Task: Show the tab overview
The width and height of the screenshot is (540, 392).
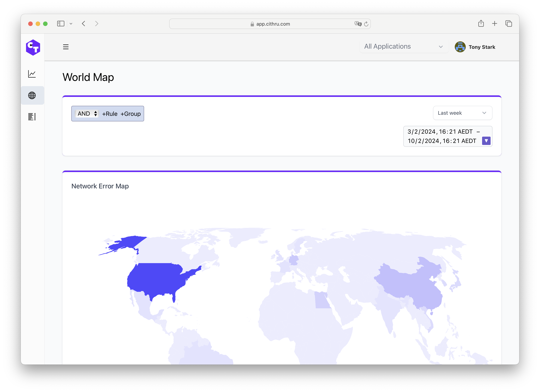Action: click(x=509, y=24)
